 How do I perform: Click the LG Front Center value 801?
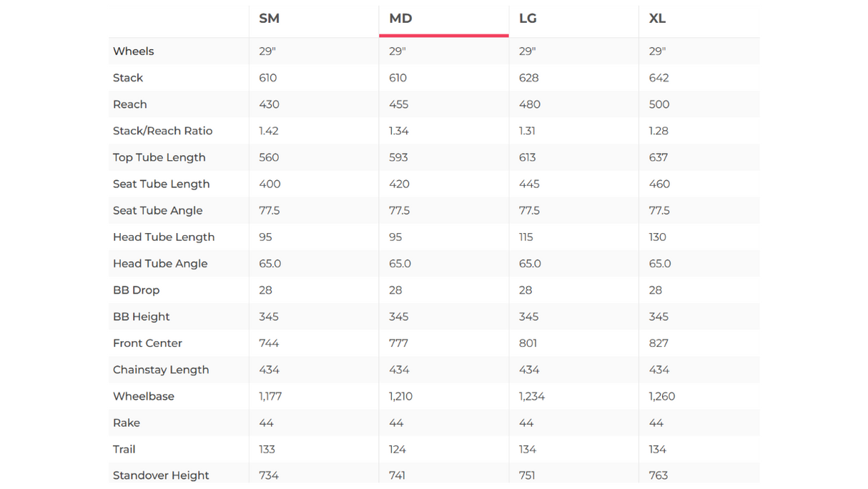[x=528, y=343]
